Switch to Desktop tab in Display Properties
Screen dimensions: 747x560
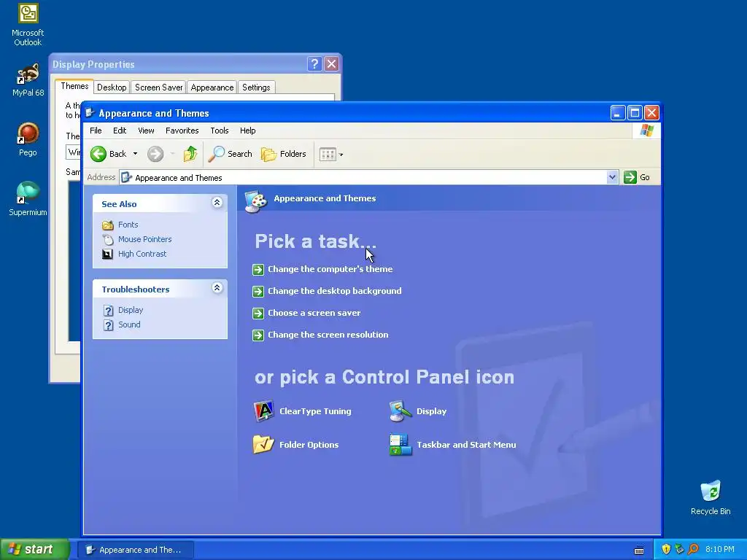click(112, 87)
